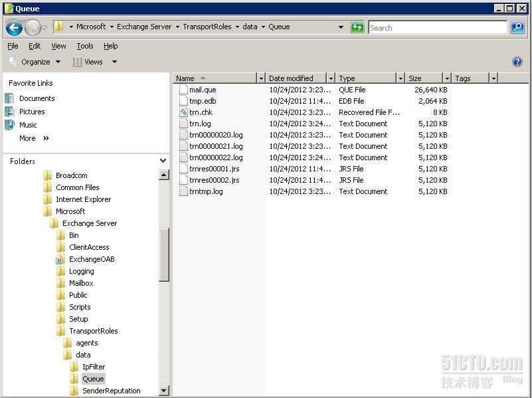Click the mail.que file icon

(183, 90)
